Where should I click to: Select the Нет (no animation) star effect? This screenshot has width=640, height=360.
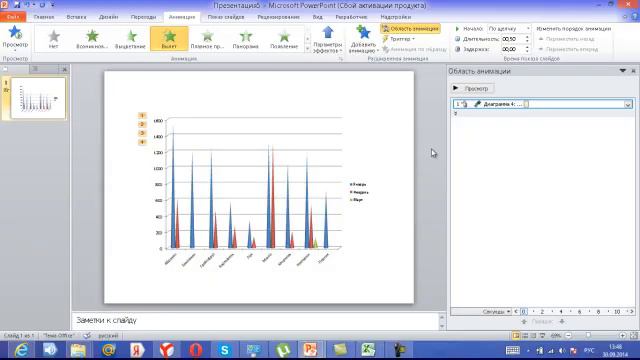pos(53,39)
